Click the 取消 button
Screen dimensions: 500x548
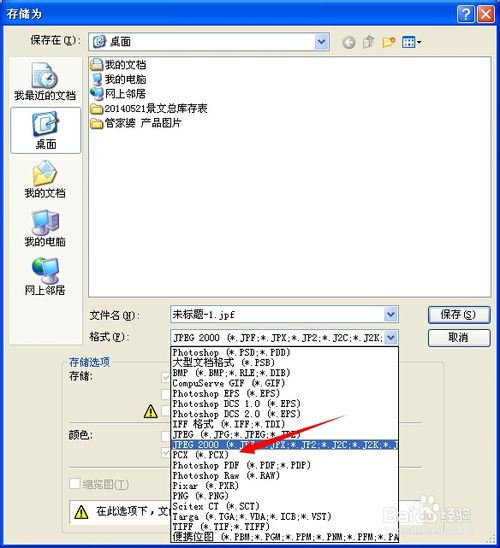(459, 338)
